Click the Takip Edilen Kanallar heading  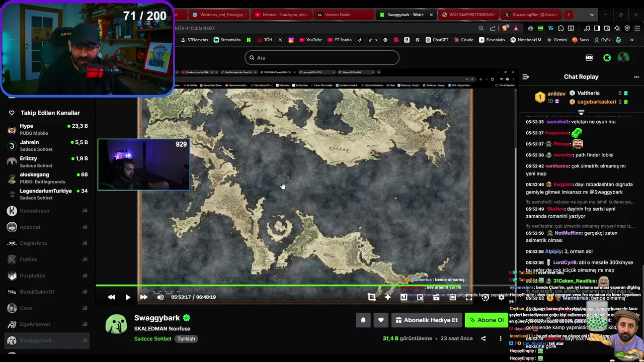50,113
